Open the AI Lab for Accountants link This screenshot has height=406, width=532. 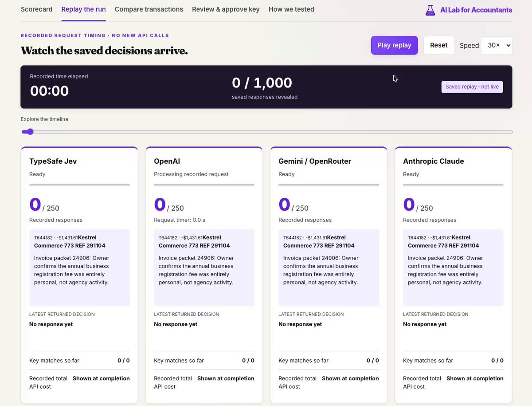pyautogui.click(x=469, y=10)
